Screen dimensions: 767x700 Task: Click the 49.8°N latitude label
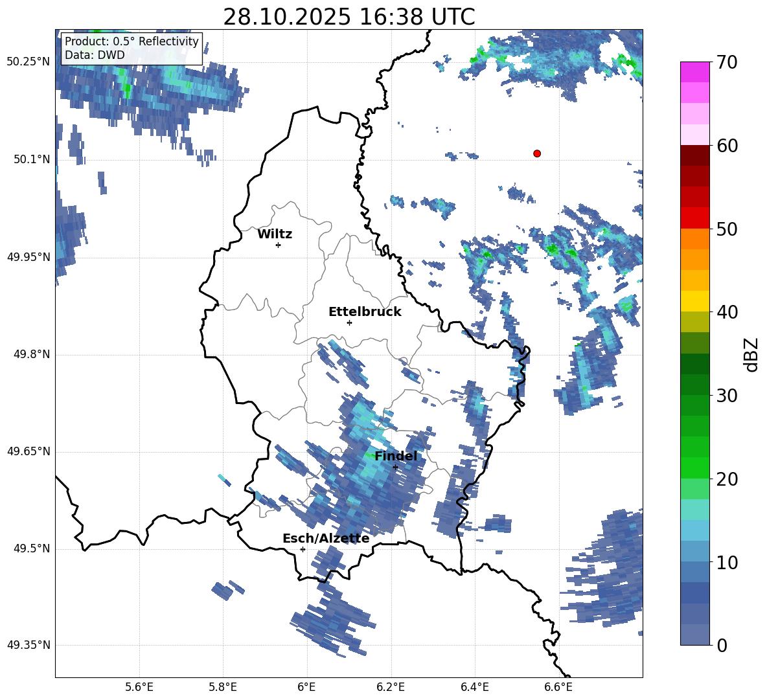[x=32, y=354]
